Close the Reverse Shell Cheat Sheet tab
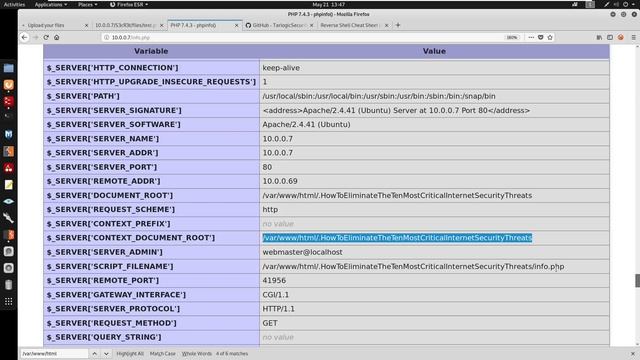 pyautogui.click(x=387, y=25)
